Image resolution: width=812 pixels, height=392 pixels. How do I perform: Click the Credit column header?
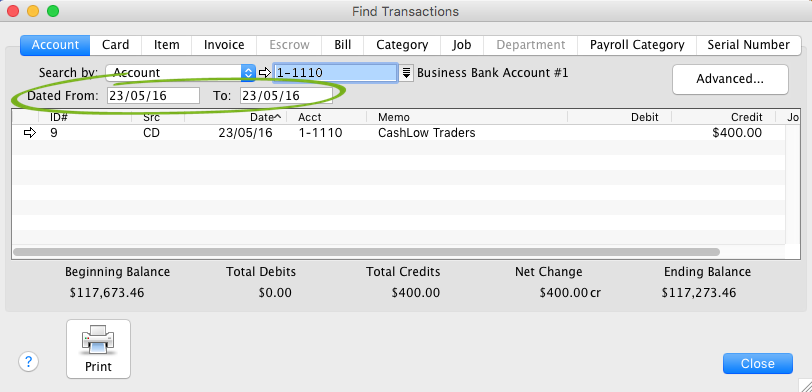point(723,118)
